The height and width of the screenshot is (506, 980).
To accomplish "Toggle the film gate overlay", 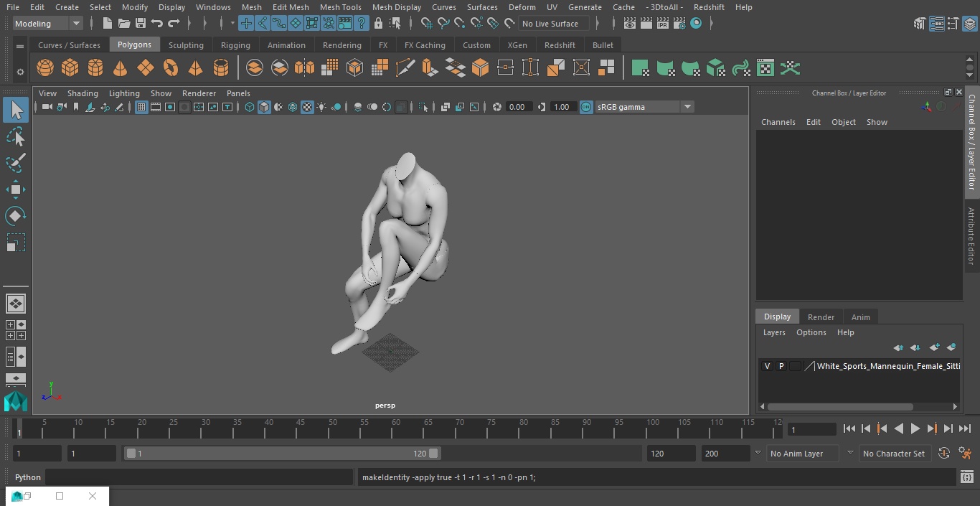I will coord(156,107).
